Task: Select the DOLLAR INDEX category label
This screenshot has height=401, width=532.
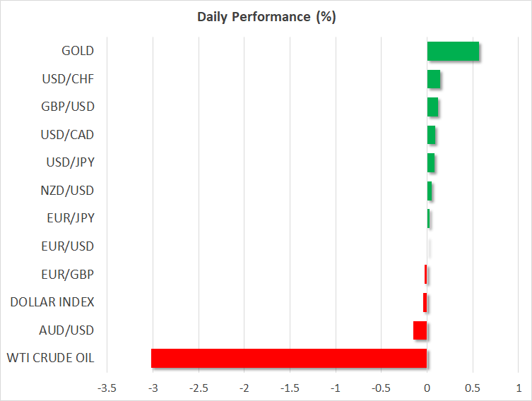Action: point(52,302)
